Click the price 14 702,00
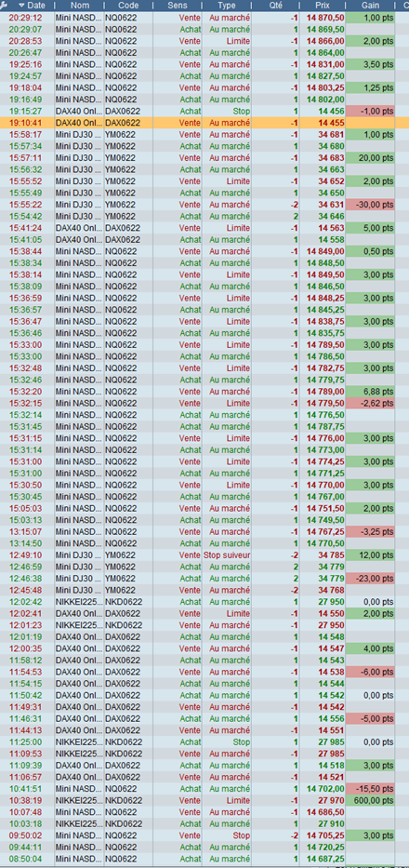Image resolution: width=409 pixels, height=868 pixels. click(x=325, y=789)
